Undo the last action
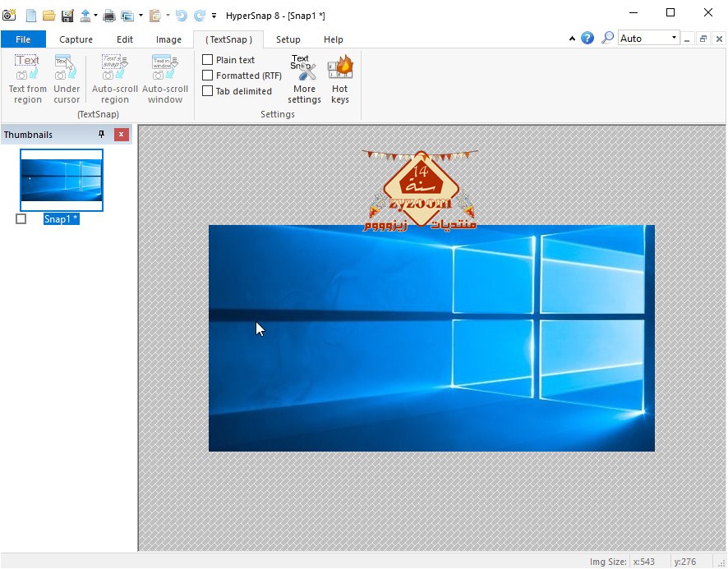Image resolution: width=728 pixels, height=569 pixels. tap(182, 16)
